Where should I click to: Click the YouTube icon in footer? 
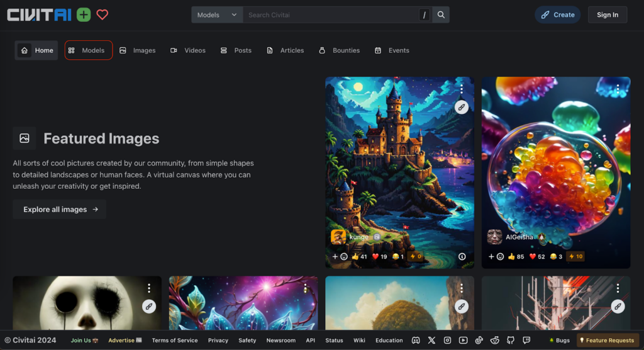464,340
